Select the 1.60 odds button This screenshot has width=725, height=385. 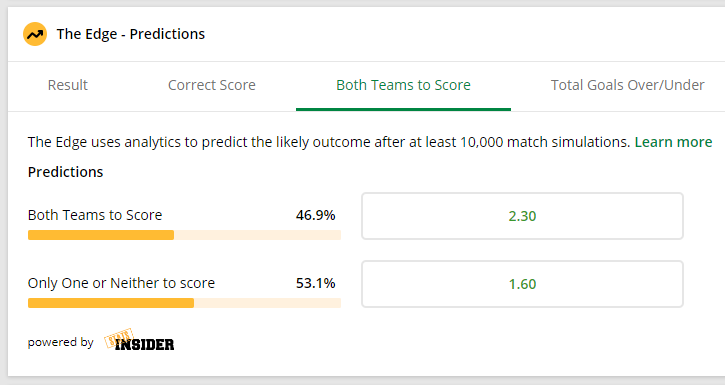click(522, 284)
